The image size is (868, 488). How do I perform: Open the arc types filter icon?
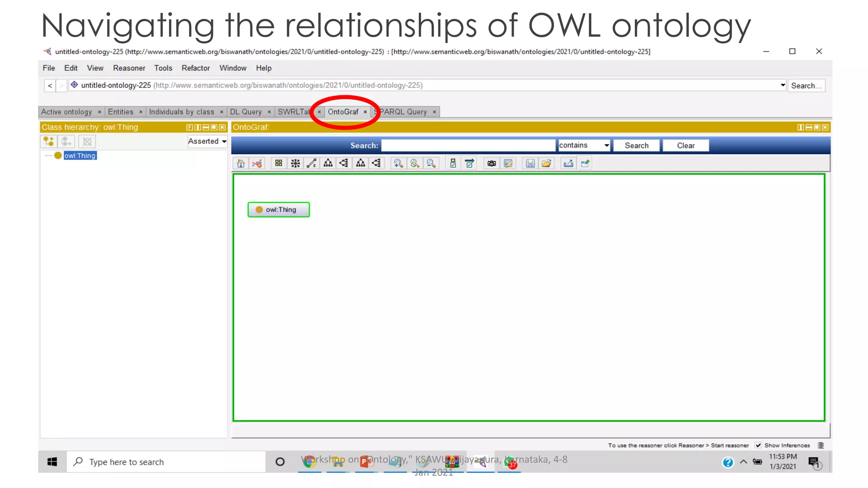[469, 164]
